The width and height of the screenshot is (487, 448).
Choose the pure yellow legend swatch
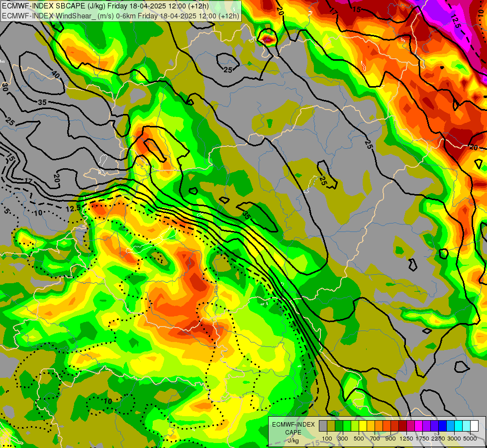coord(363,426)
